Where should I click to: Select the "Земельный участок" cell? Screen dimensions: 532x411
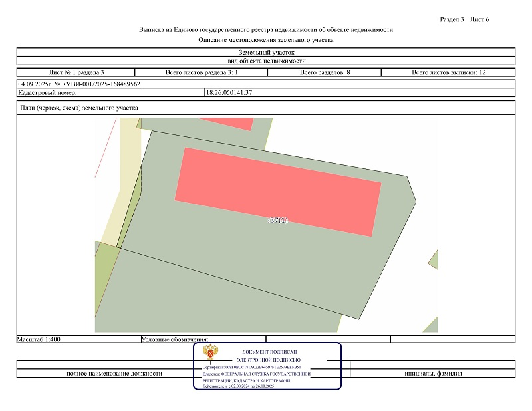coord(266,52)
